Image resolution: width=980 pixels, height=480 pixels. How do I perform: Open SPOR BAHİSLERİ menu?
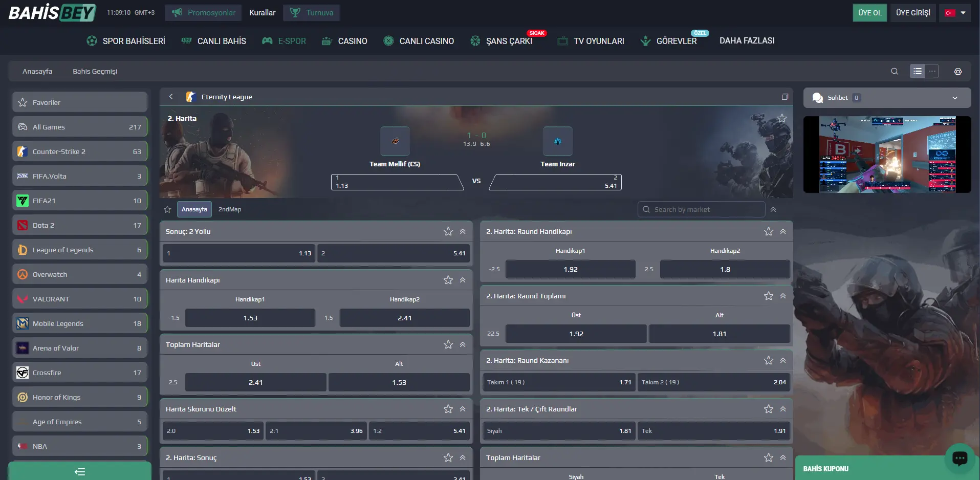(x=126, y=41)
